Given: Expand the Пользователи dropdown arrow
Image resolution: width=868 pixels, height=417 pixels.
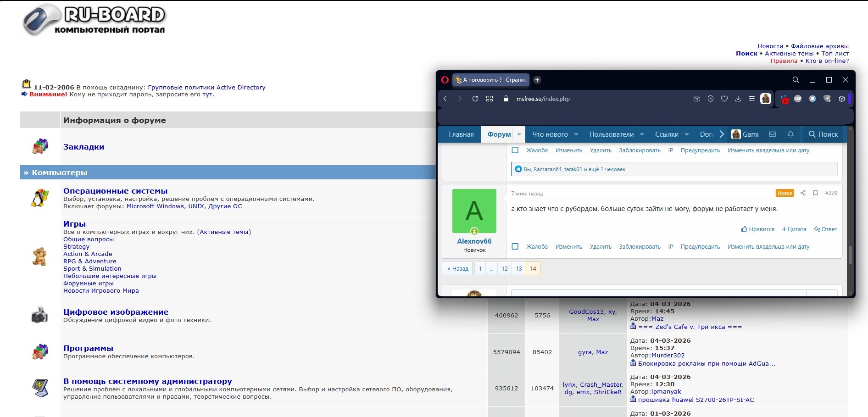Looking at the screenshot, I should click(x=642, y=134).
